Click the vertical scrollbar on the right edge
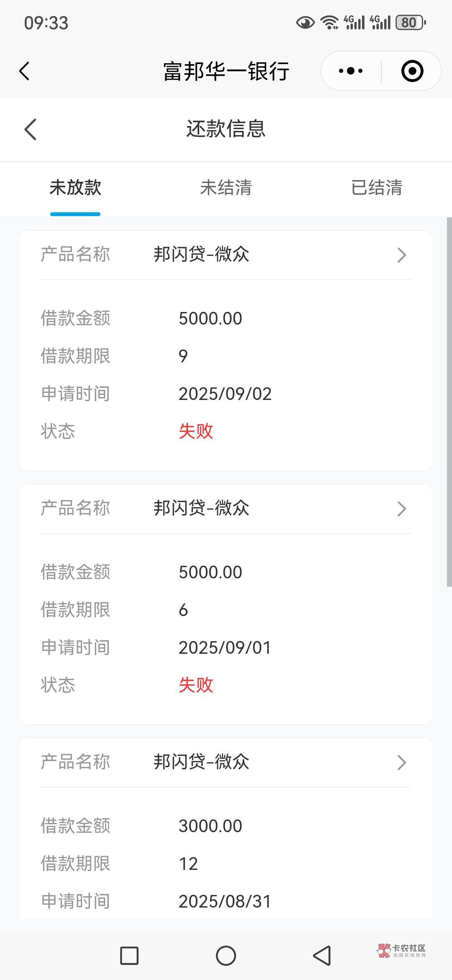 [x=449, y=402]
